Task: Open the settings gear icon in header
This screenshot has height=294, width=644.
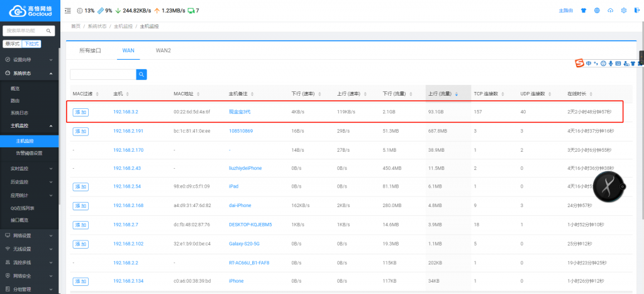Action: (623, 11)
